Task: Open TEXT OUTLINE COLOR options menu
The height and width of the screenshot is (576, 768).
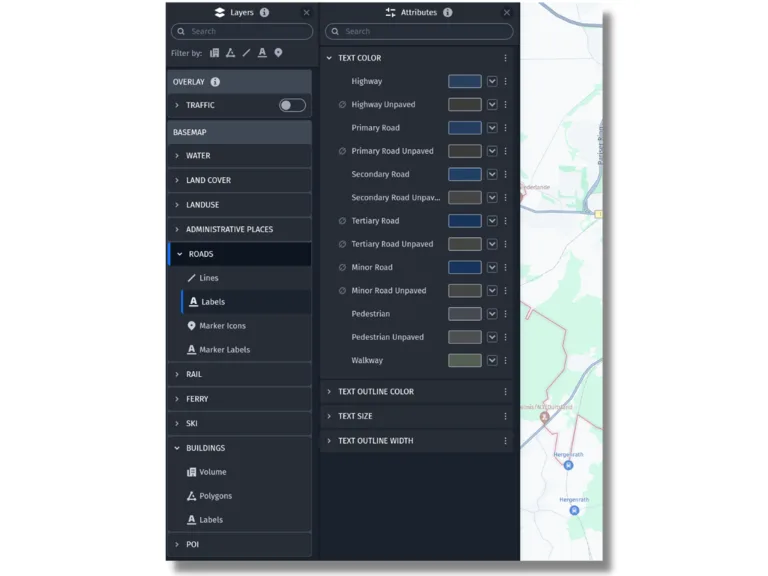Action: pos(505,392)
